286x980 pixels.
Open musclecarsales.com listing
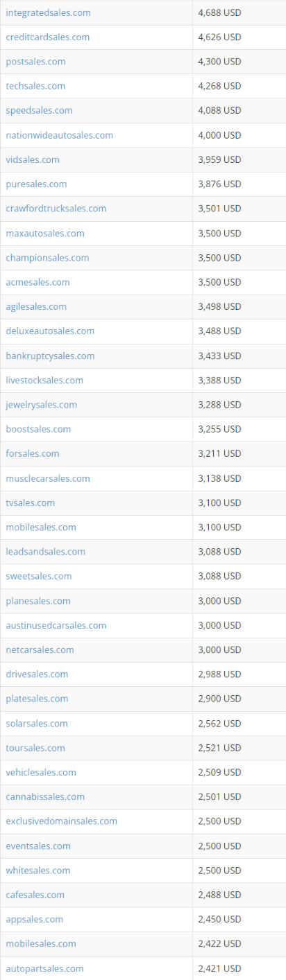coord(48,478)
